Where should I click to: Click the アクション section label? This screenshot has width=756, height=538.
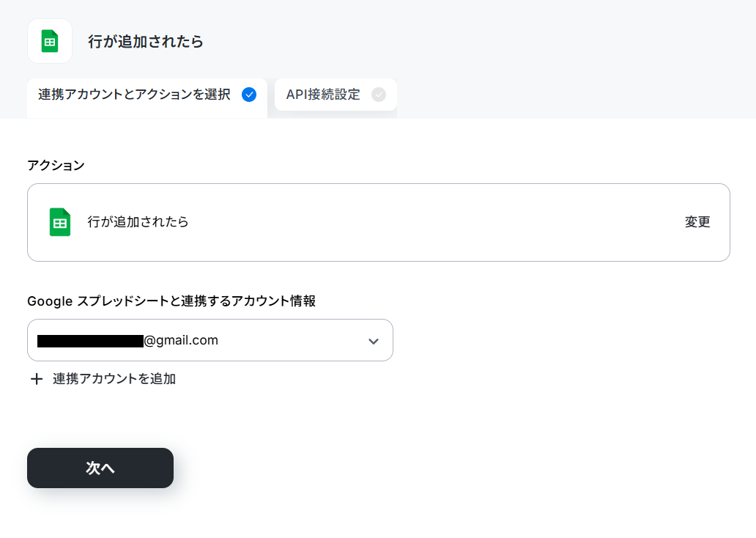click(56, 166)
